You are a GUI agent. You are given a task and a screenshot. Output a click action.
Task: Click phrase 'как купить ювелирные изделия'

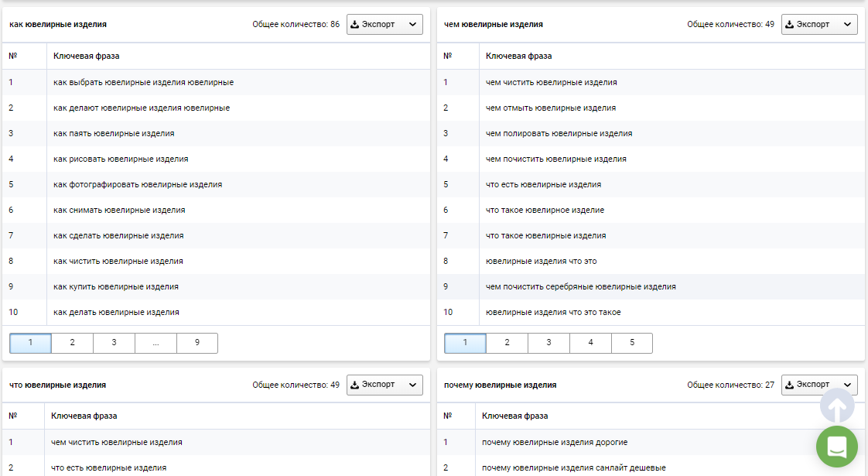point(116,286)
